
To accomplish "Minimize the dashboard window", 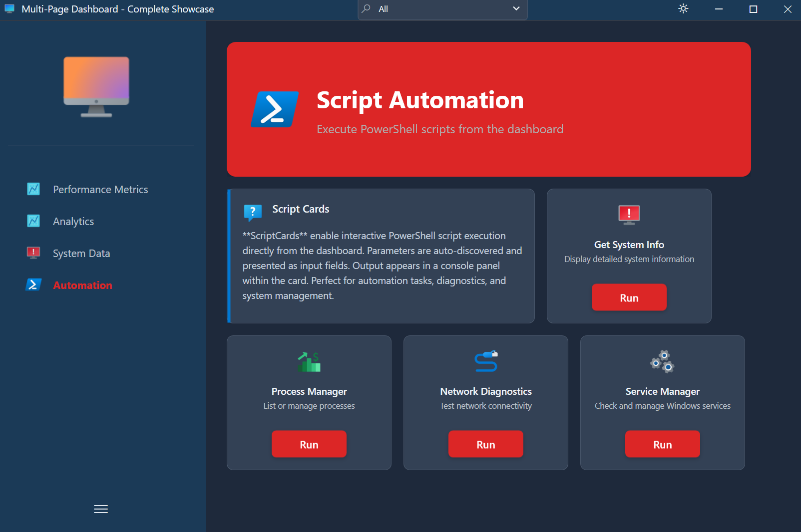I will pyautogui.click(x=719, y=9).
